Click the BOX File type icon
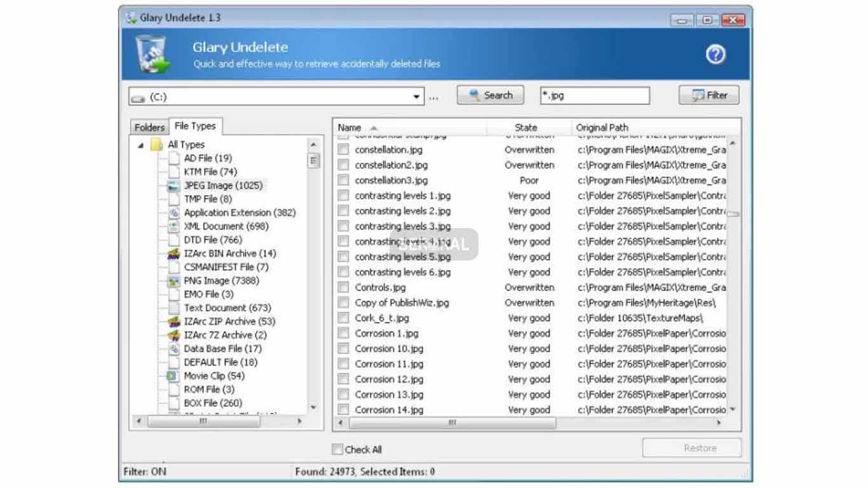Image resolution: width=868 pixels, height=488 pixels. point(173,403)
